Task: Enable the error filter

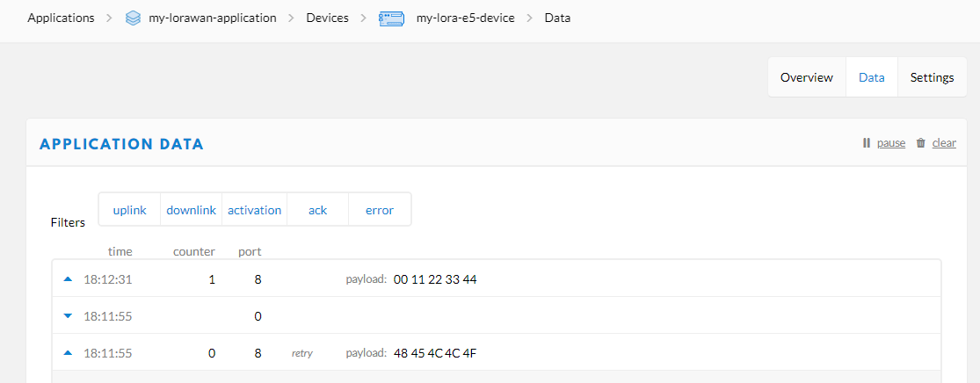Action: (380, 210)
